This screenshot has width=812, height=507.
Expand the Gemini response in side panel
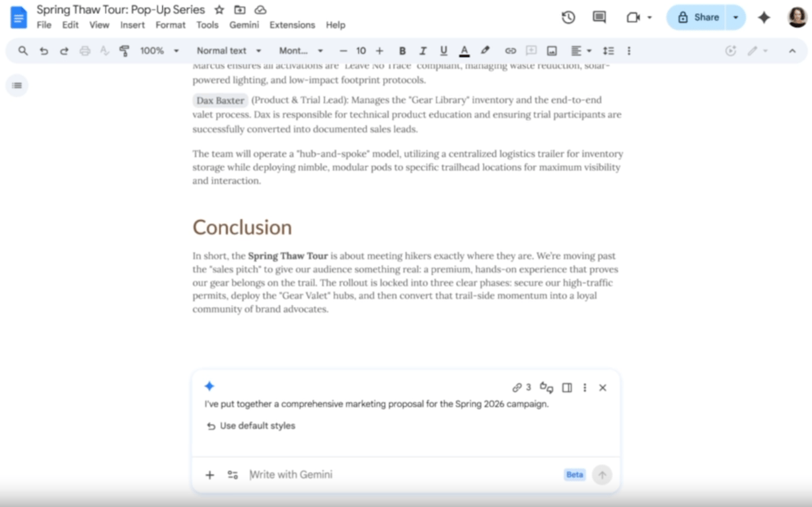point(566,388)
